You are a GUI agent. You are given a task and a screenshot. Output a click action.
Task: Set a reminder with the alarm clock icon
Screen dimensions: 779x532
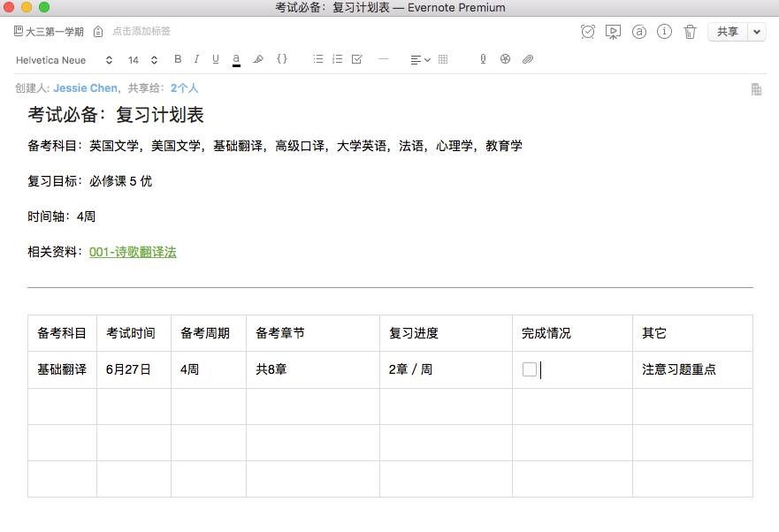[x=588, y=32]
